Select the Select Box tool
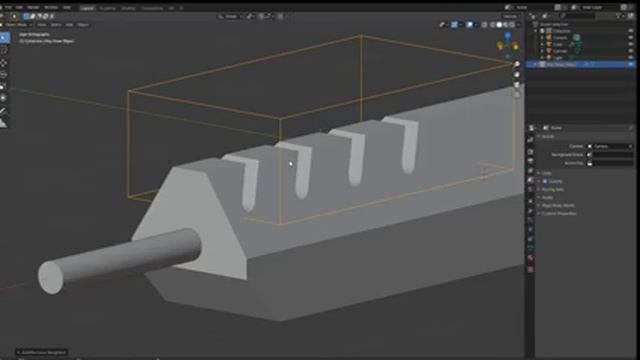Image resolution: width=640 pixels, height=360 pixels. (x=4, y=38)
